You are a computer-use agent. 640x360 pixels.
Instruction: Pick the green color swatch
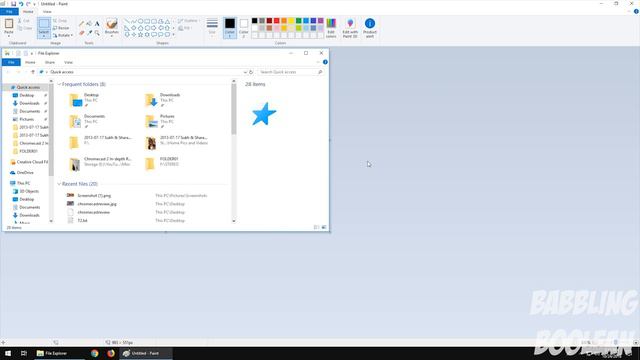[x=299, y=21]
